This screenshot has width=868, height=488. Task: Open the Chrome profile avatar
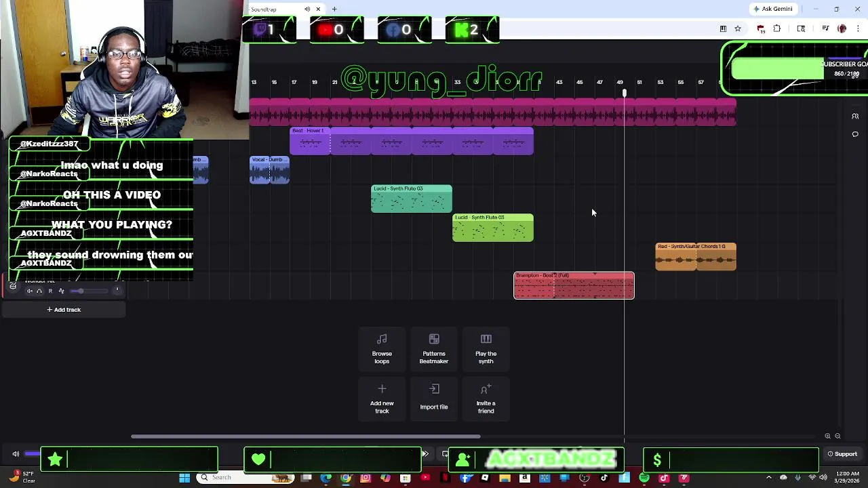842,28
